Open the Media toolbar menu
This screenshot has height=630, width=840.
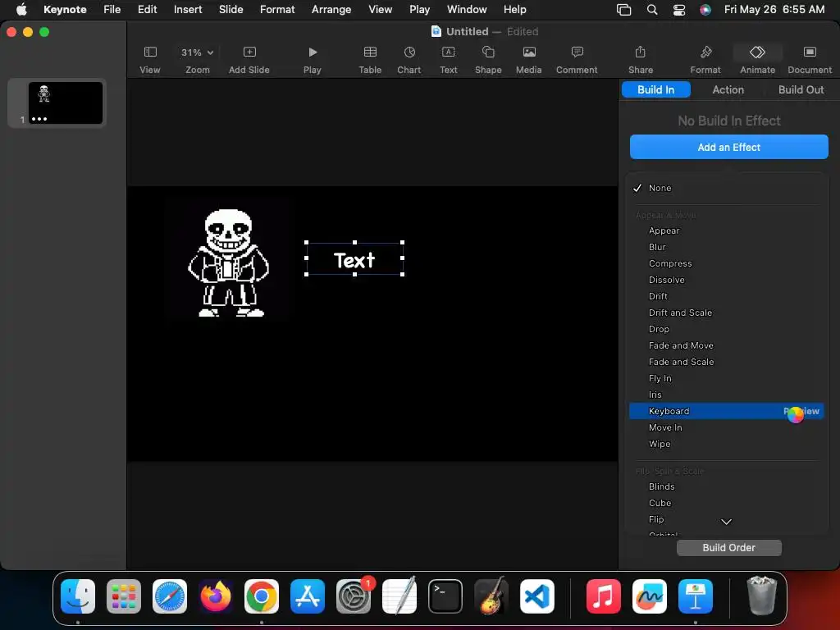(529, 59)
